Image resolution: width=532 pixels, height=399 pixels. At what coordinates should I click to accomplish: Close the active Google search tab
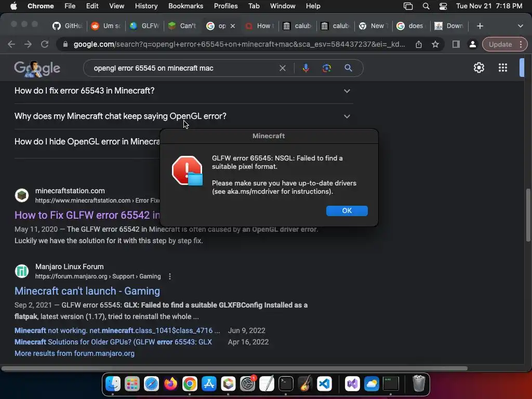coord(232,26)
